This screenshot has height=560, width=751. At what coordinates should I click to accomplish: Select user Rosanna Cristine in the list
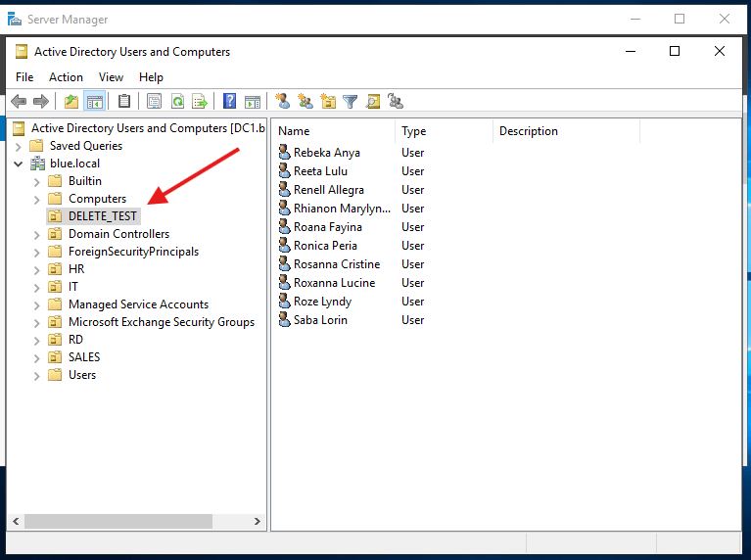(336, 264)
